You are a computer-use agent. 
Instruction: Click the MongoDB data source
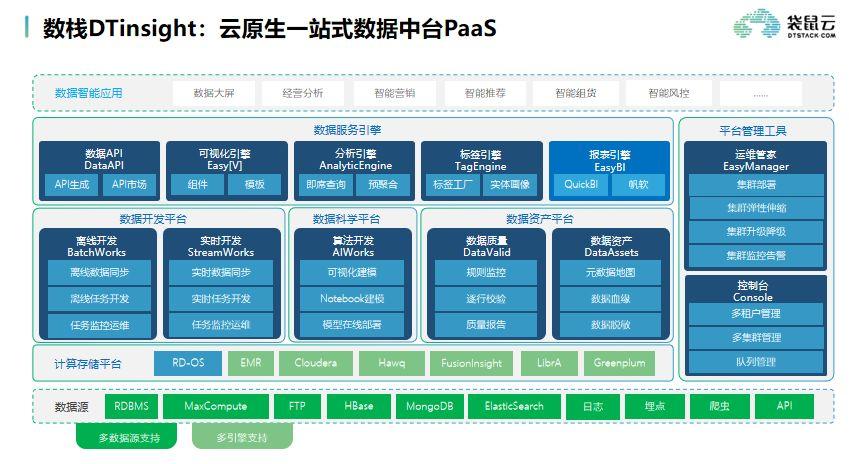[429, 406]
